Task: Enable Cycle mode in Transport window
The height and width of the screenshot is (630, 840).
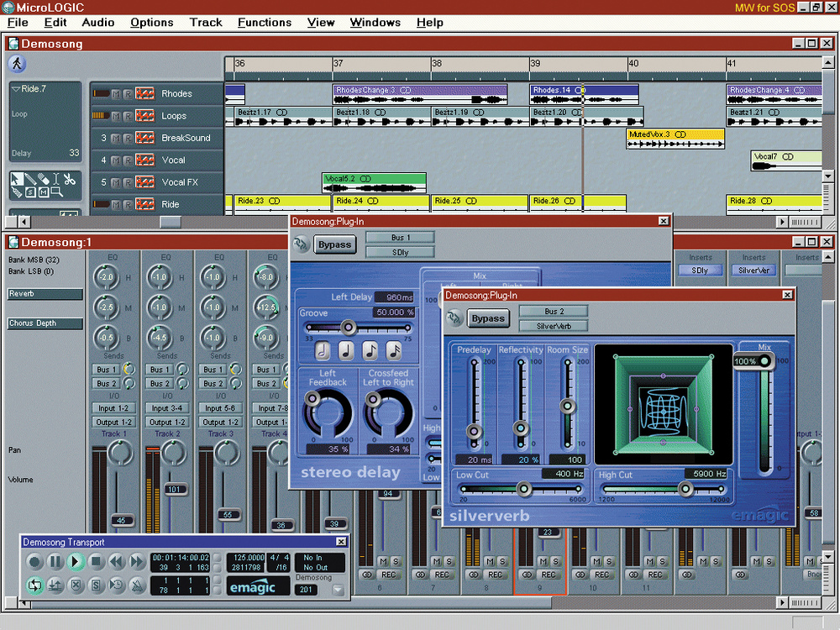Action: point(34,585)
